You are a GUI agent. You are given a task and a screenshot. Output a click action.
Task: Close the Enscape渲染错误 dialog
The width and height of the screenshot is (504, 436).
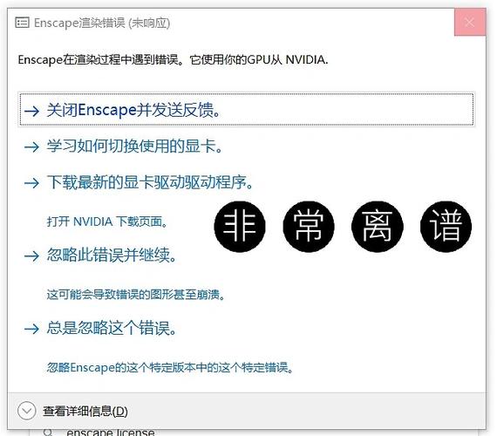coord(470,23)
